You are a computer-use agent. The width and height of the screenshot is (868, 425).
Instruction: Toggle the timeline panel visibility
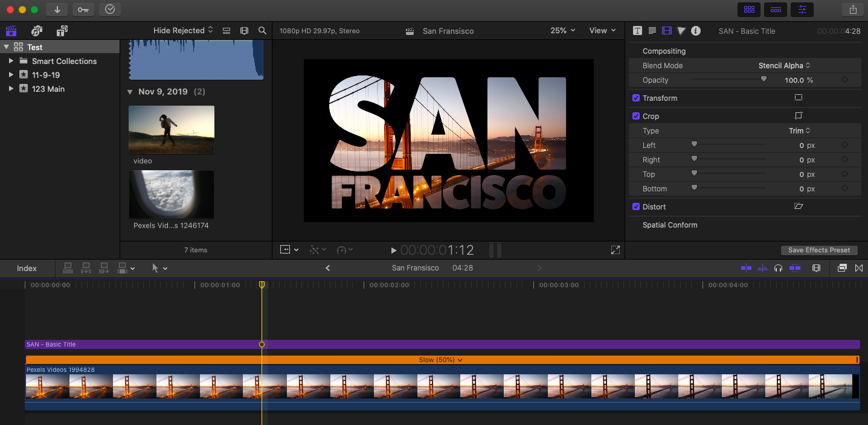pyautogui.click(x=776, y=9)
